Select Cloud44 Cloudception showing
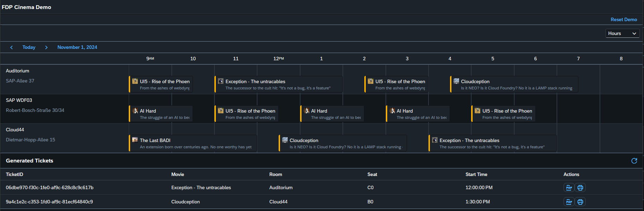The width and height of the screenshot is (644, 211). coord(343,143)
